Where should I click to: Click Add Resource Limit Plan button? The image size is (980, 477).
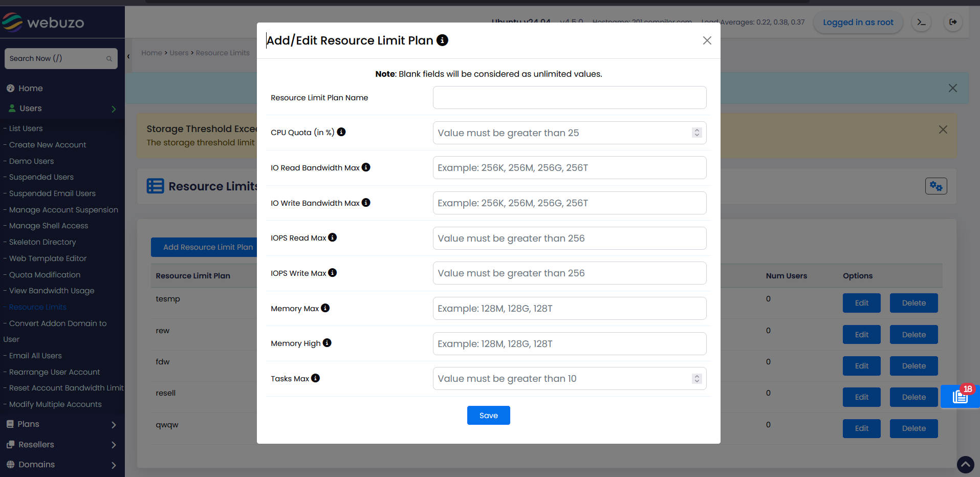[x=205, y=247]
